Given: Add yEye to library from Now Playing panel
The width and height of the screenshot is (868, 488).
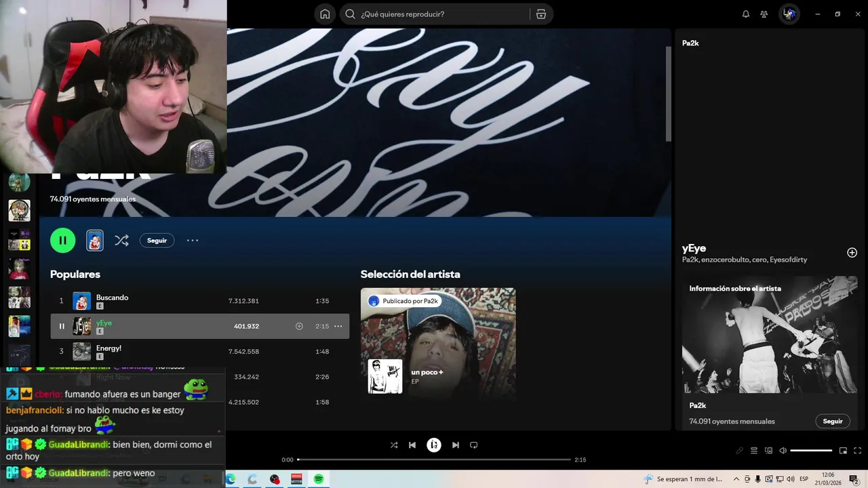Looking at the screenshot, I should click(x=852, y=253).
